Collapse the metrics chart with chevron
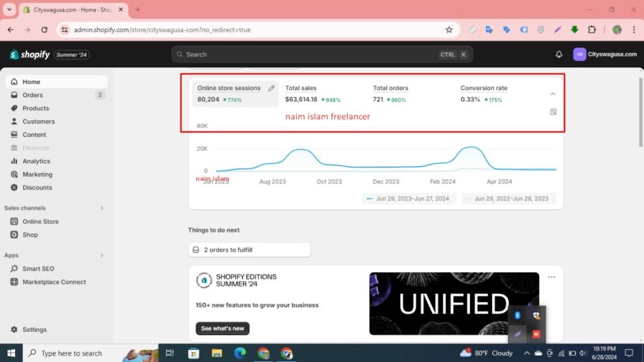Viewport: 644px width, 362px height. point(553,94)
